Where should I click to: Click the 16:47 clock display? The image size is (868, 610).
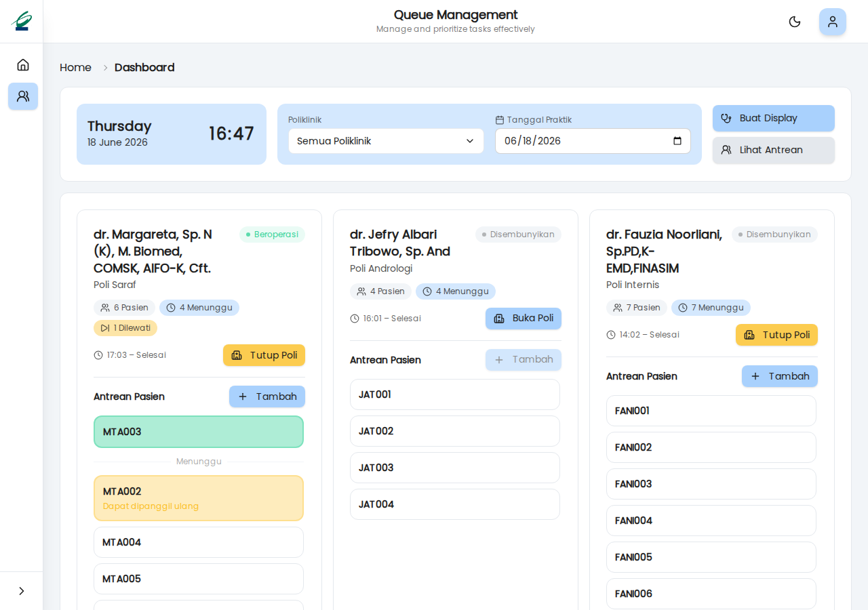click(231, 134)
